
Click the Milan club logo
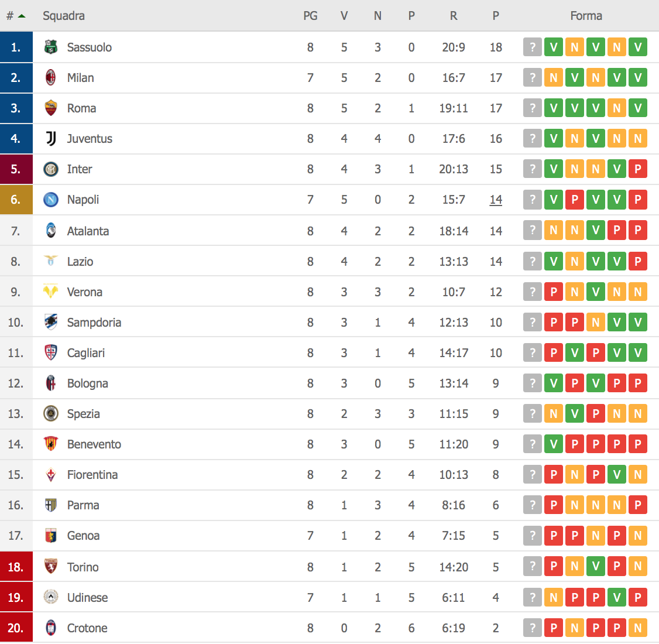(x=52, y=78)
